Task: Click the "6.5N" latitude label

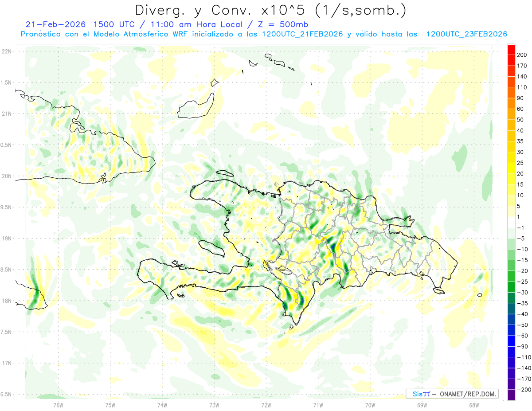Action: [6, 394]
